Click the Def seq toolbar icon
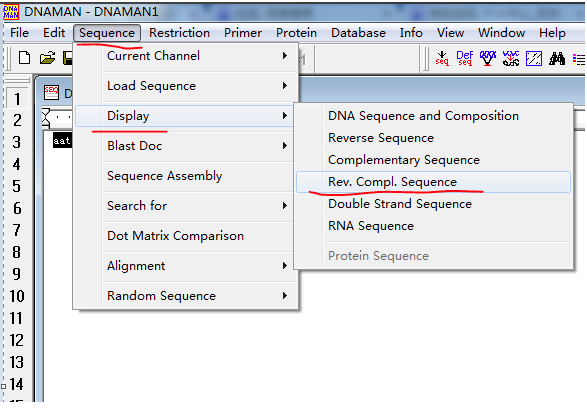Image resolution: width=587 pixels, height=408 pixels. coord(465,58)
